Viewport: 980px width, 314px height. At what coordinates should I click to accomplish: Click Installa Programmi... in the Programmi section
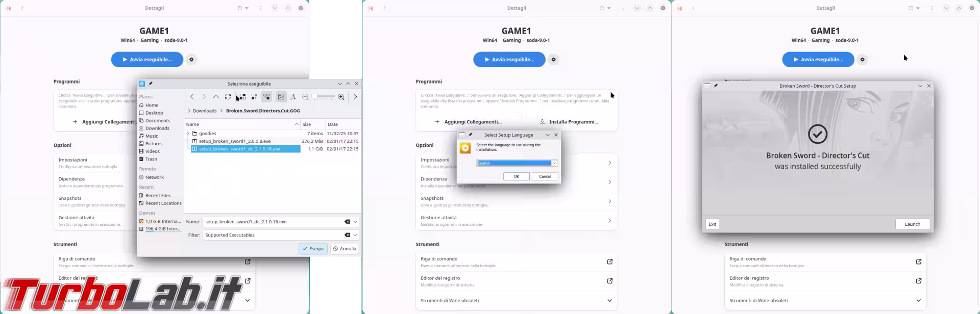569,122
